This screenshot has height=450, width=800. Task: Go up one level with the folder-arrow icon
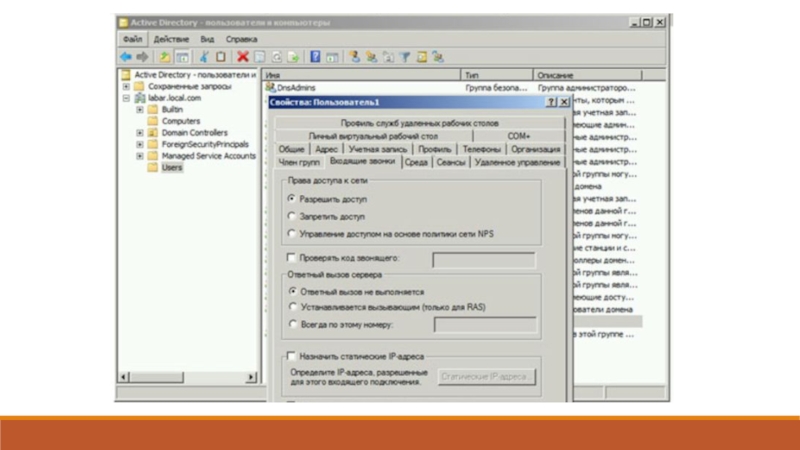pos(164,57)
